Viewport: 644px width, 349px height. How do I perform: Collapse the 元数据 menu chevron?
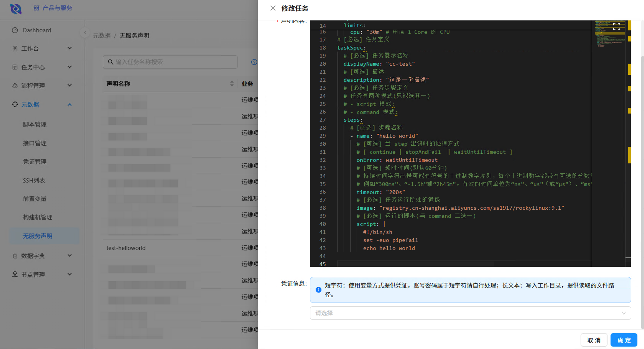(70, 105)
